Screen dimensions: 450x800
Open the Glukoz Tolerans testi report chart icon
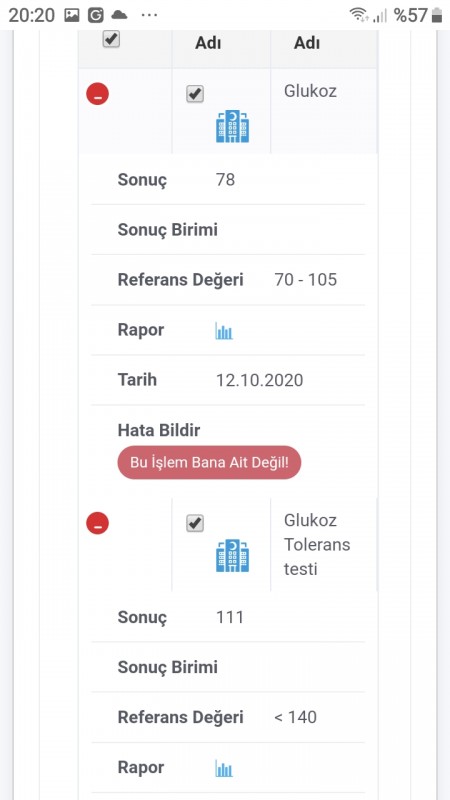tap(224, 768)
